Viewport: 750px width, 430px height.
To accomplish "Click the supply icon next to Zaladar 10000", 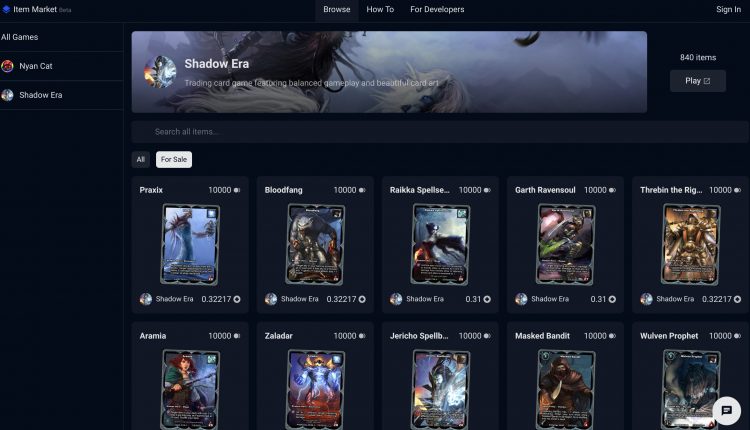I will tap(362, 336).
